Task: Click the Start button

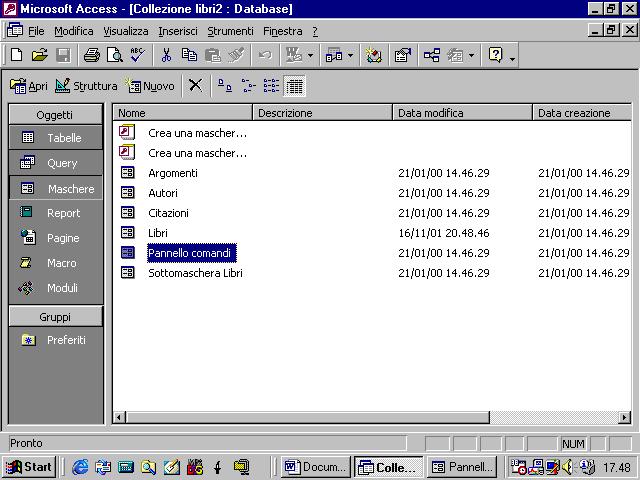Action: click(x=29, y=467)
